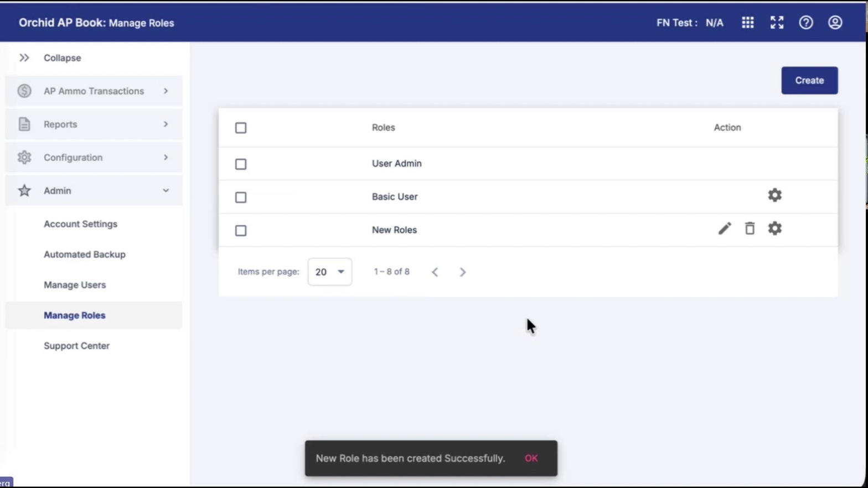
Task: Open the help question mark icon
Action: coord(805,23)
